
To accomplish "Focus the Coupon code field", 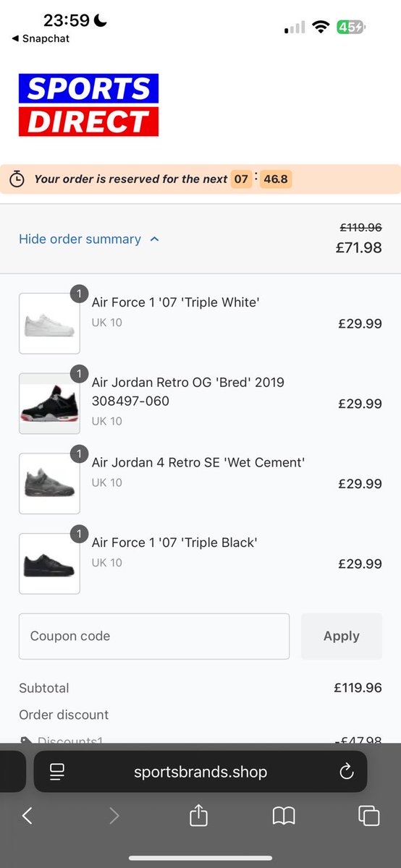I will pos(154,637).
